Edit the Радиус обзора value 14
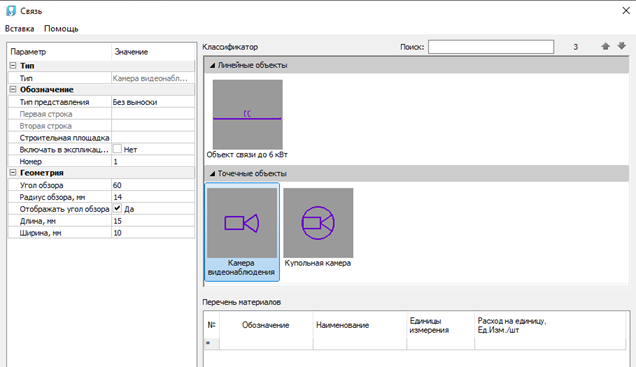 [153, 197]
